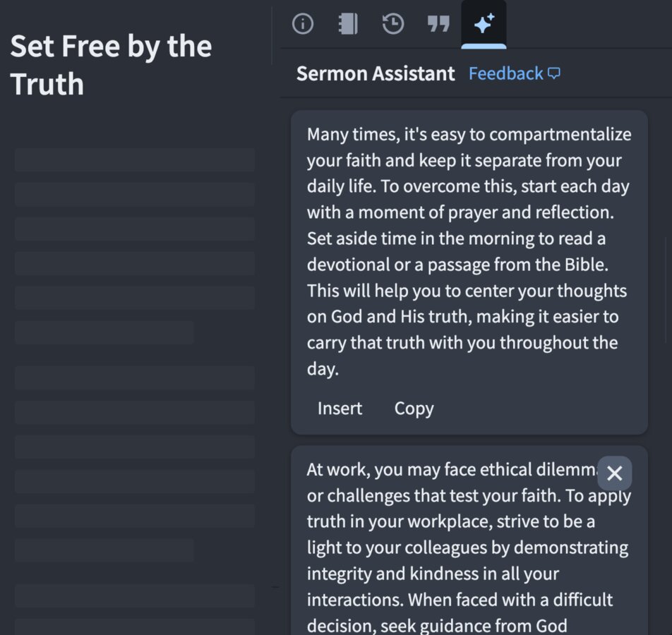Select the 'At work' suggestion card text
Image resolution: width=672 pixels, height=635 pixels.
pyautogui.click(x=469, y=548)
